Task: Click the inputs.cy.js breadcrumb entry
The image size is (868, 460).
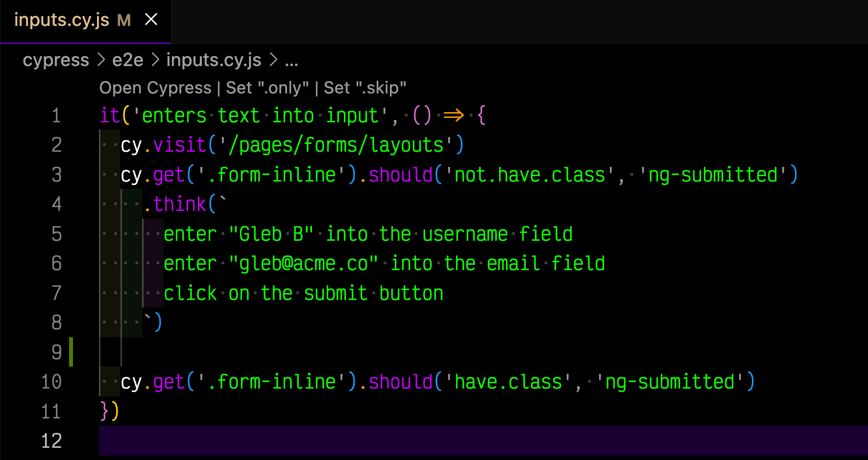Action: pos(213,60)
